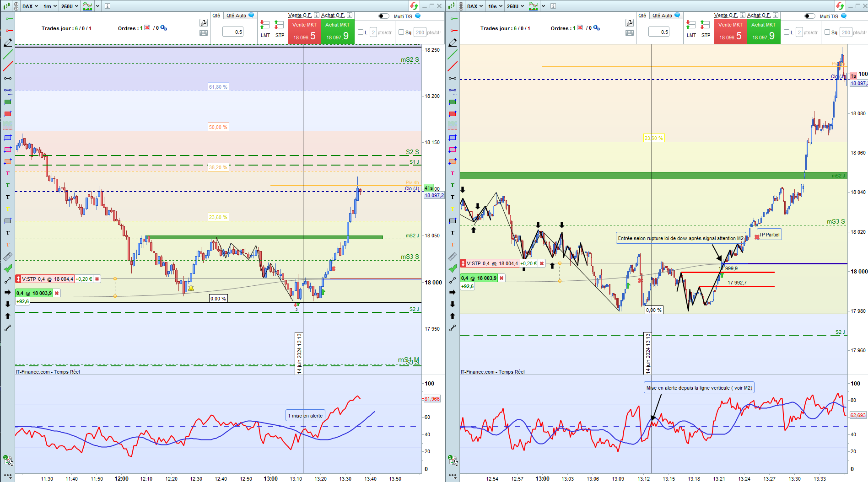Screen dimensions: 868x482
Task: Select the up arrow drawing tool in the left chart
Action: pos(8,316)
